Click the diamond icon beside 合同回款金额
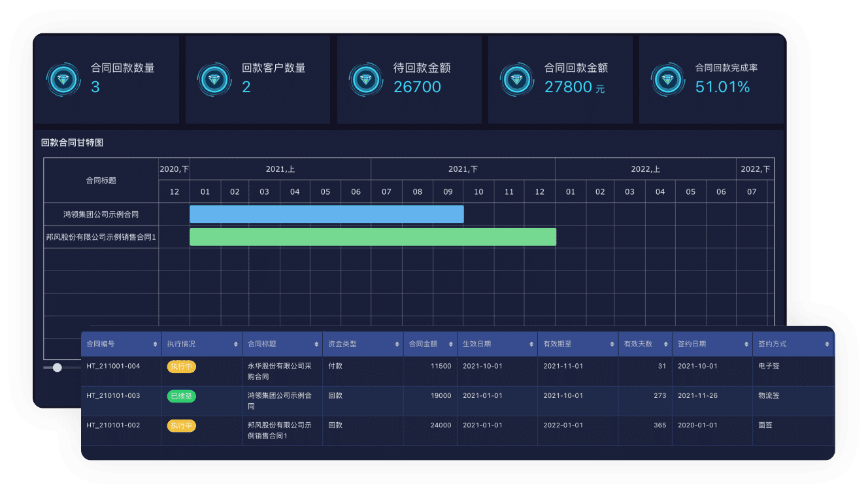Image resolution: width=868 pixels, height=494 pixels. click(x=517, y=80)
